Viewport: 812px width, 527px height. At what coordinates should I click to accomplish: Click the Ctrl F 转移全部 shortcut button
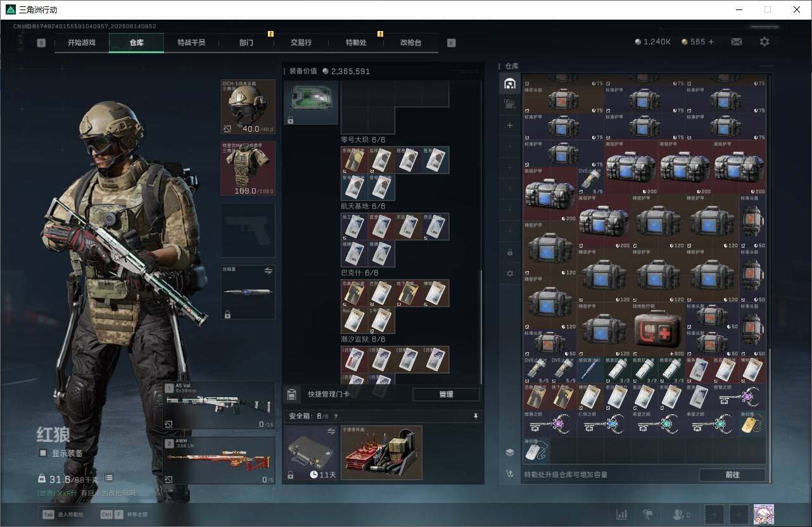124,514
